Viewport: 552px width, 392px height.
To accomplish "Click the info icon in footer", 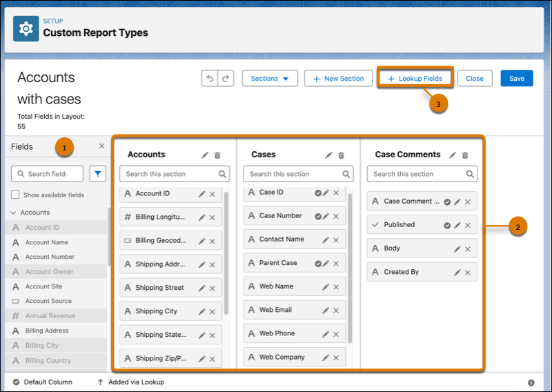I will tap(531, 382).
